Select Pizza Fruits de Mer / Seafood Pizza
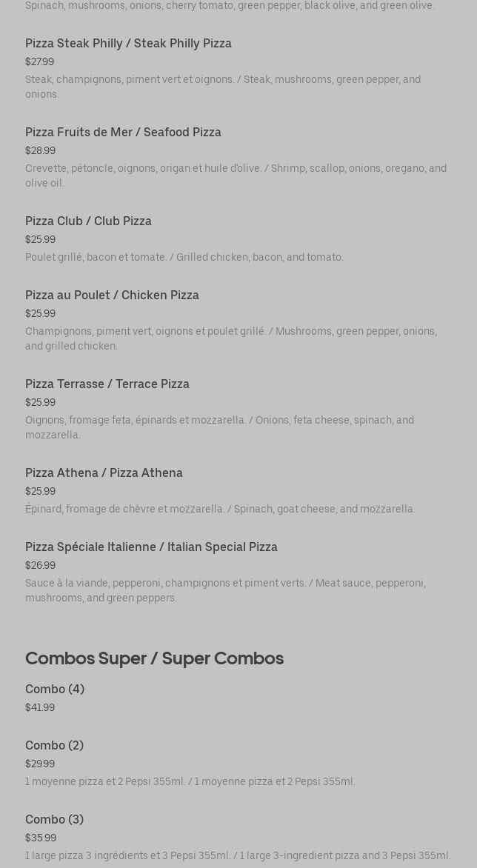Image resolution: width=477 pixels, height=868 pixels. 123,133
